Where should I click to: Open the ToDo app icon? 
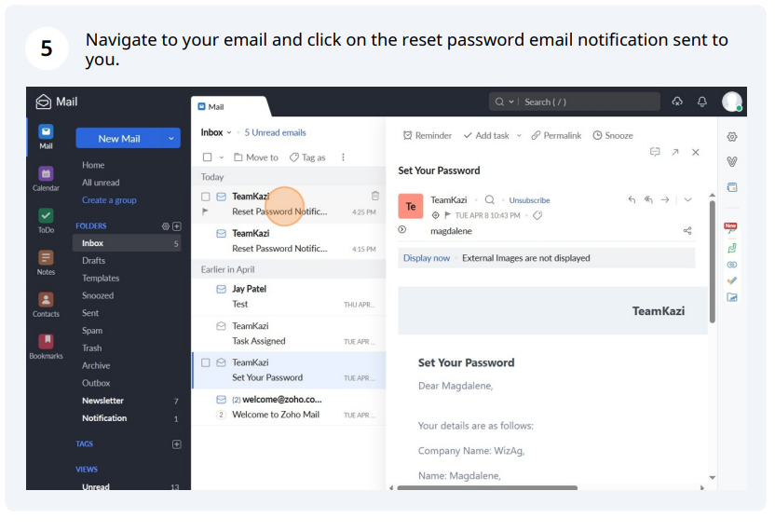coord(46,221)
